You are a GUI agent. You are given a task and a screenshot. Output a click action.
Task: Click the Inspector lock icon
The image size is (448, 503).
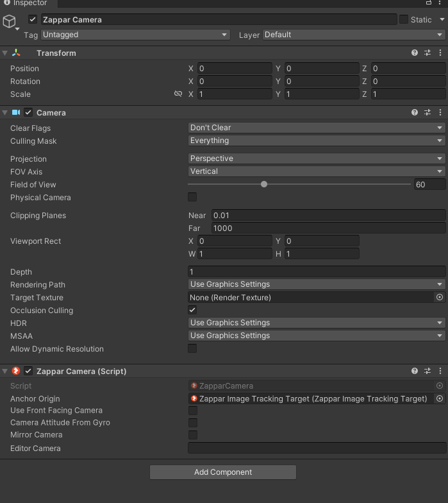point(428,3)
